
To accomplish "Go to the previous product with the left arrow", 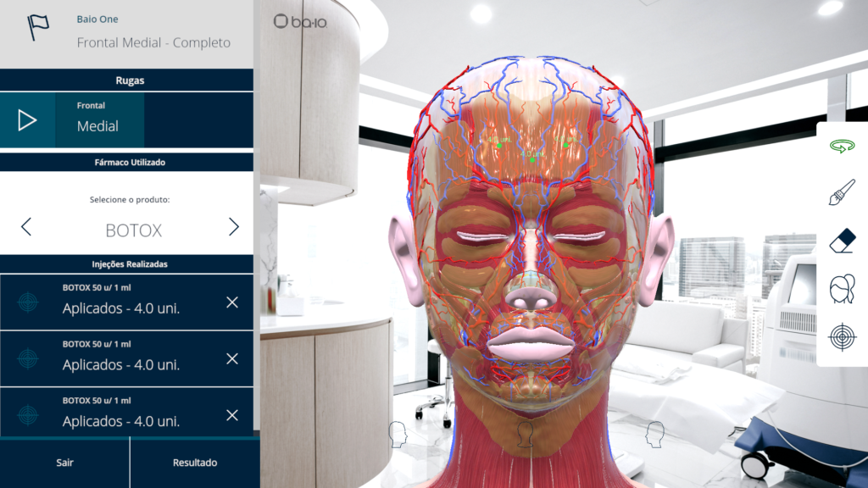I will coord(26,227).
